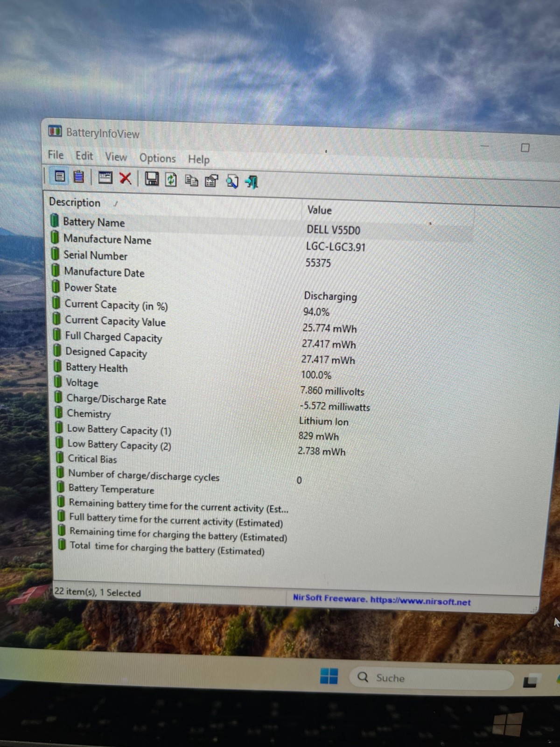The width and height of the screenshot is (560, 747).
Task: Open the View menu
Action: click(116, 157)
